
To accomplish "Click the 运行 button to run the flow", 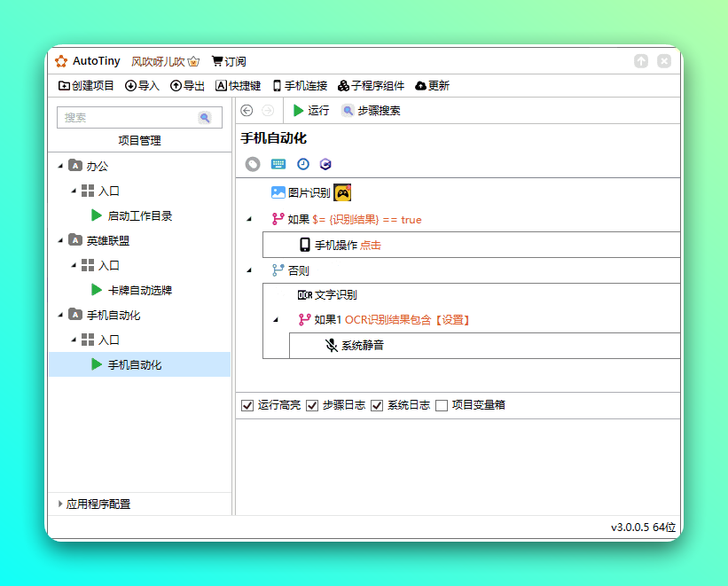I will [311, 111].
